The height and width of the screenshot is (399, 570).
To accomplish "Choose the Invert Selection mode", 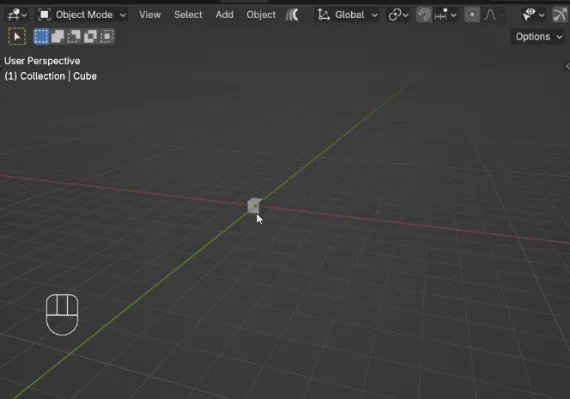I will tap(90, 36).
